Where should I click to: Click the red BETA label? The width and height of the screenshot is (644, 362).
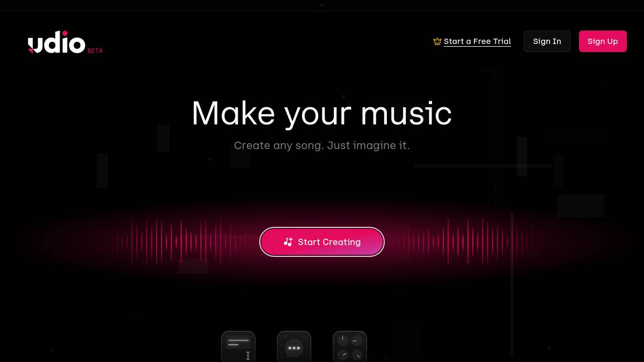tap(95, 51)
